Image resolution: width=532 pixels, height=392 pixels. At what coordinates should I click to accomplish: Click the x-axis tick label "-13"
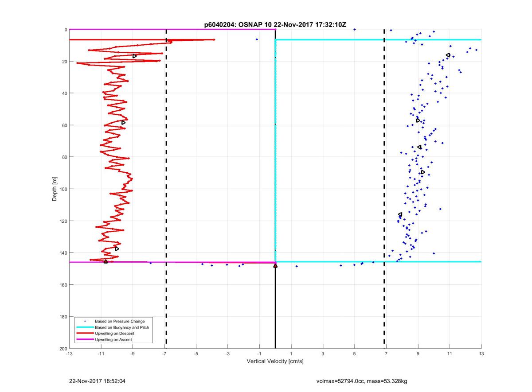[x=69, y=353]
